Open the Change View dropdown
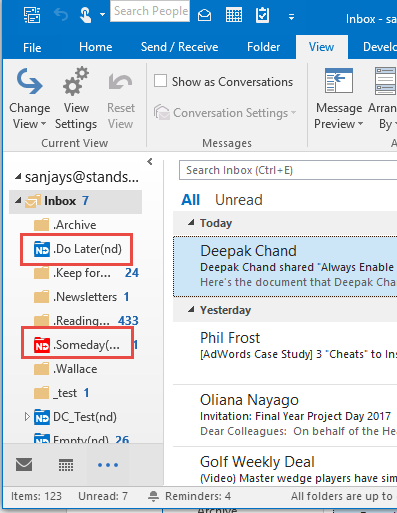This screenshot has width=397, height=513. 29,99
